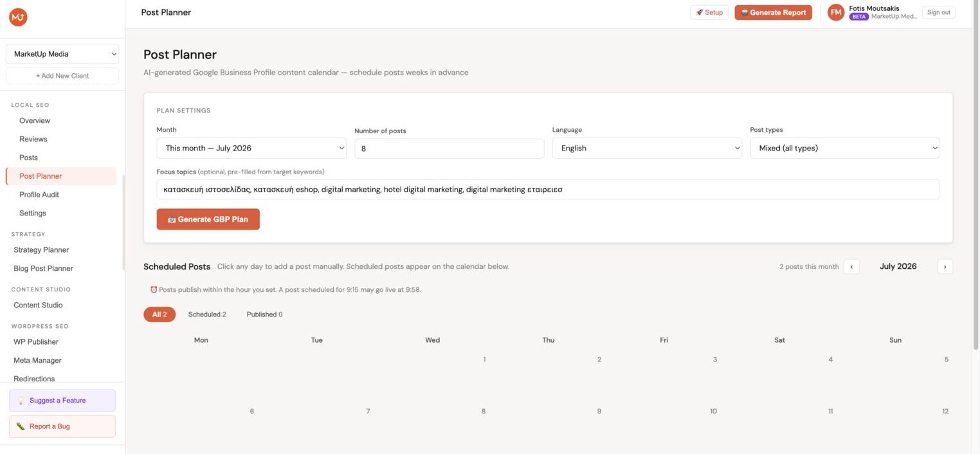This screenshot has height=454, width=980.
Task: Click Fotis Moutsakis username text
Action: (874, 8)
